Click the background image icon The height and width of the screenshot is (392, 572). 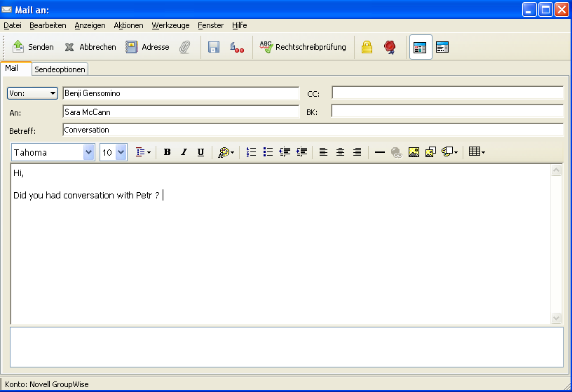430,152
